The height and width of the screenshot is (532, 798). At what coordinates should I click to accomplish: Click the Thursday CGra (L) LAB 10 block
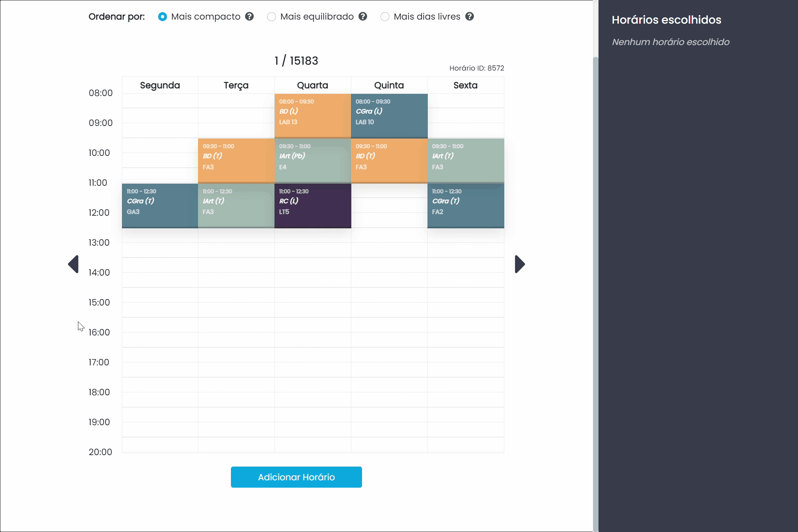(389, 116)
